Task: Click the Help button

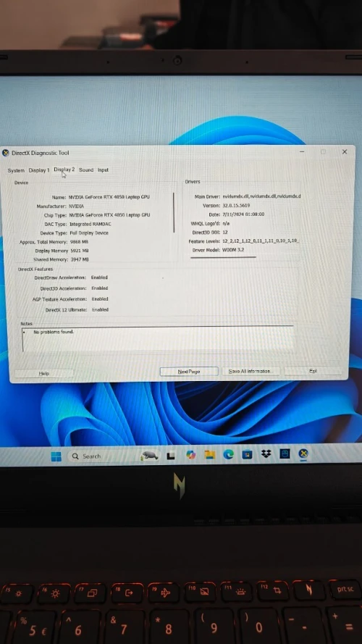Action: click(44, 373)
